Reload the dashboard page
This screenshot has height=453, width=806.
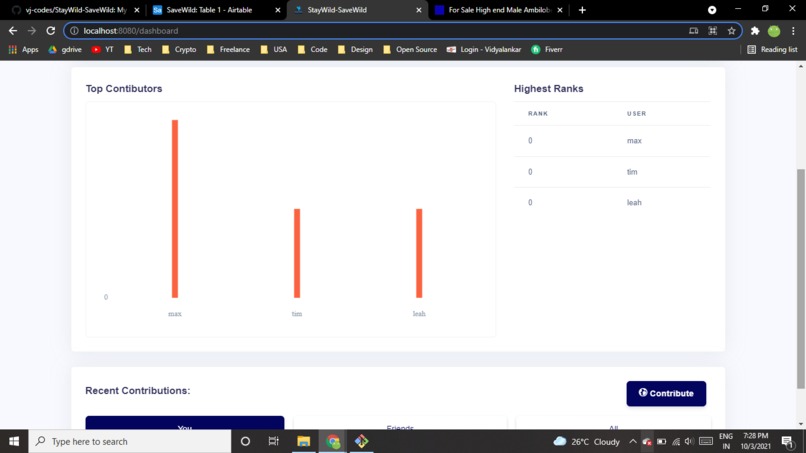click(50, 31)
